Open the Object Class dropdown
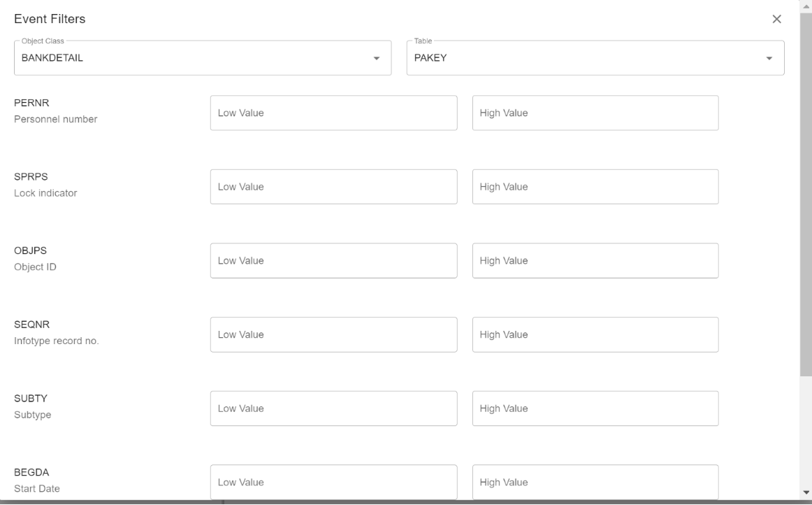This screenshot has height=505, width=812. click(x=196, y=58)
